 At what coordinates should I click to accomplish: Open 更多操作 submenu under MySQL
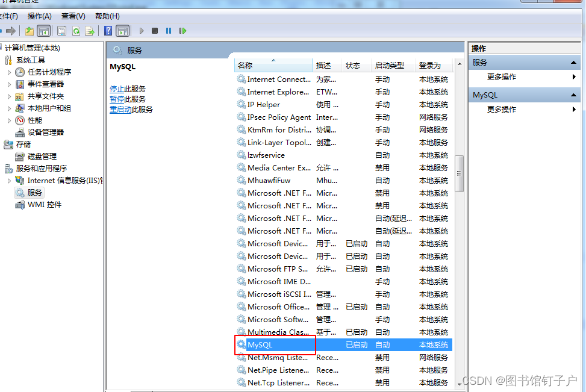pyautogui.click(x=525, y=110)
